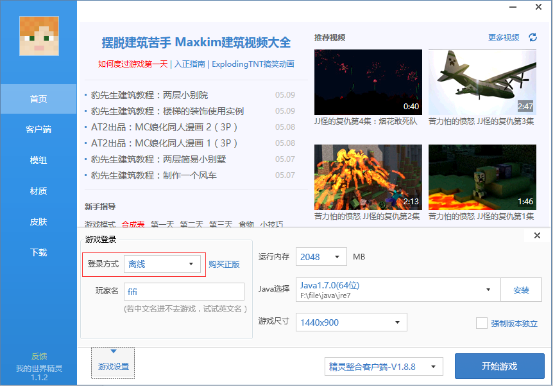
Task: Click the player avatar head icon
Action: (x=39, y=36)
